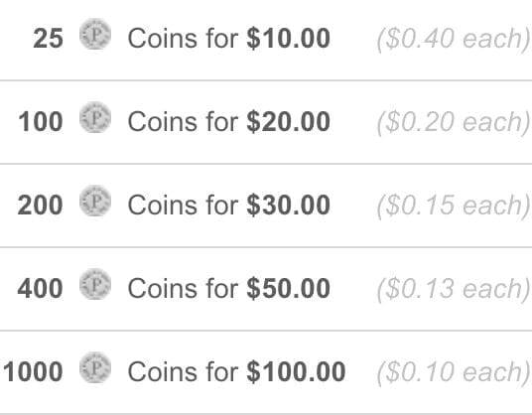Click the coin icon beside 400
This screenshot has height=415, width=532.
tap(95, 284)
